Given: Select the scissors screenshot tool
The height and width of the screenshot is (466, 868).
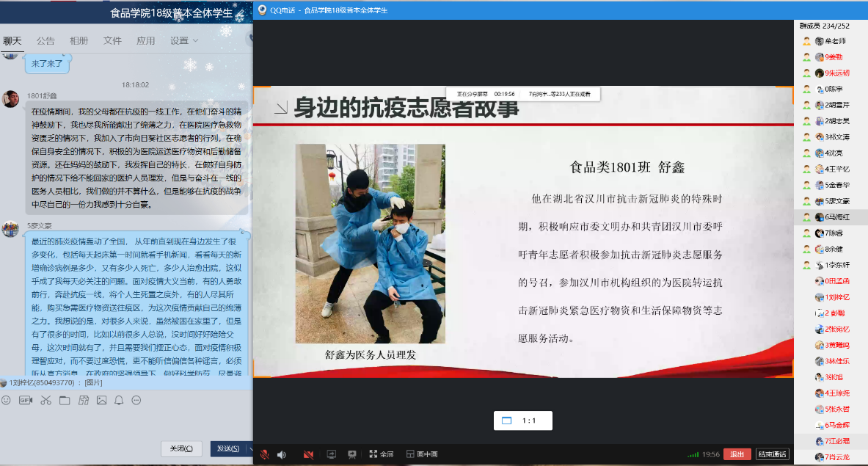Looking at the screenshot, I should tap(45, 400).
